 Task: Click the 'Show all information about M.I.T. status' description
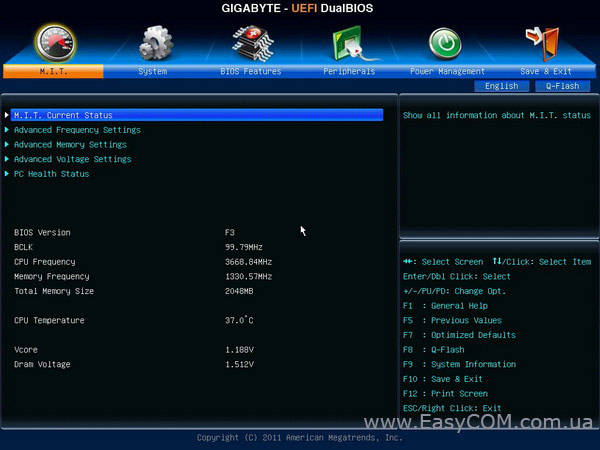[497, 115]
